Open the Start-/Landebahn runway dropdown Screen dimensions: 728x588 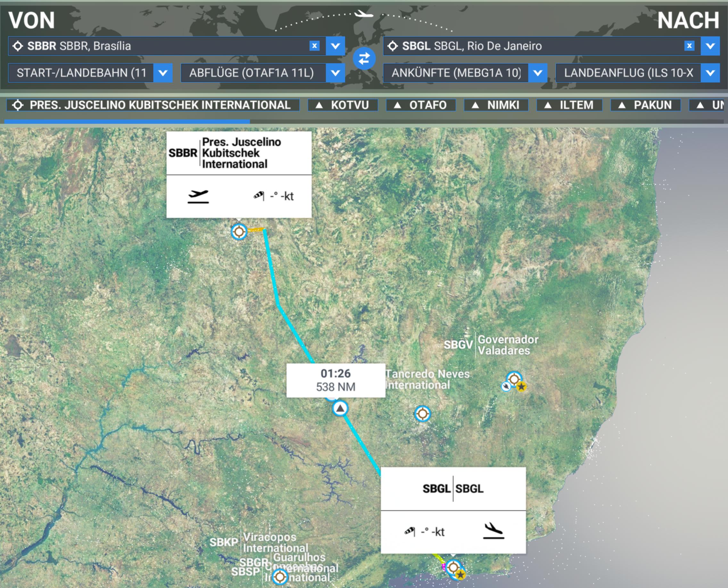pyautogui.click(x=90, y=73)
